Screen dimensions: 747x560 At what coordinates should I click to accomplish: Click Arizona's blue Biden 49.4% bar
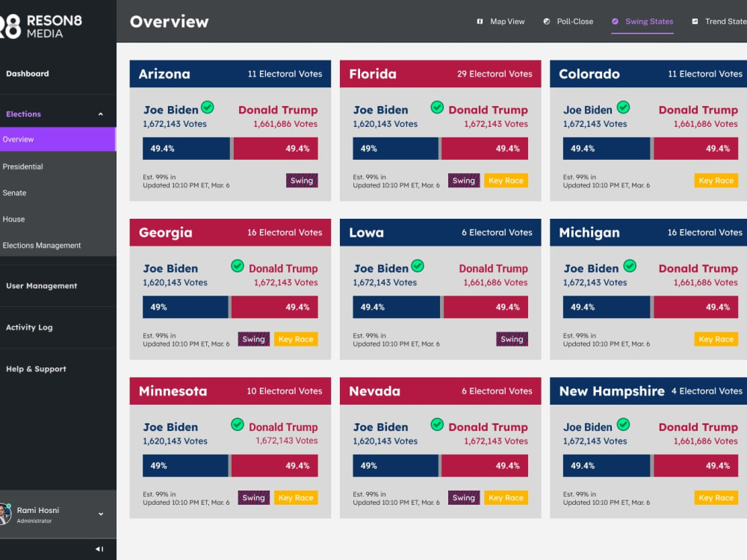[186, 149]
